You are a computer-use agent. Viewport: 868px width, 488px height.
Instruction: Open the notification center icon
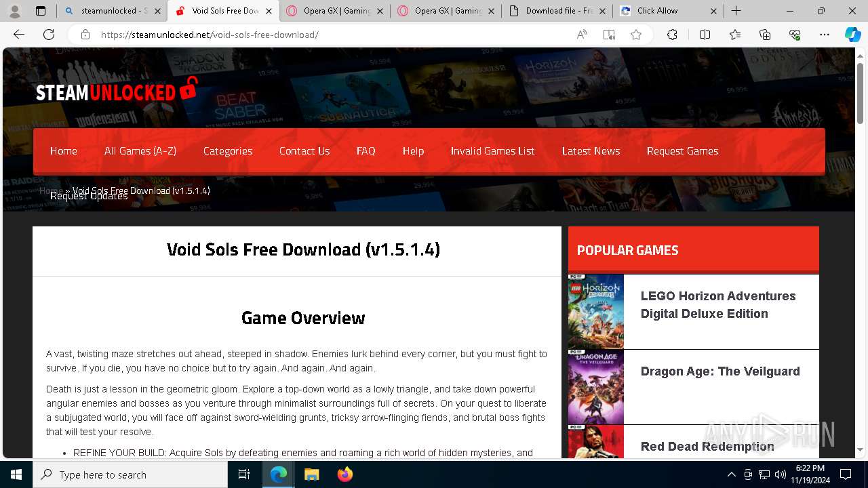(x=846, y=474)
